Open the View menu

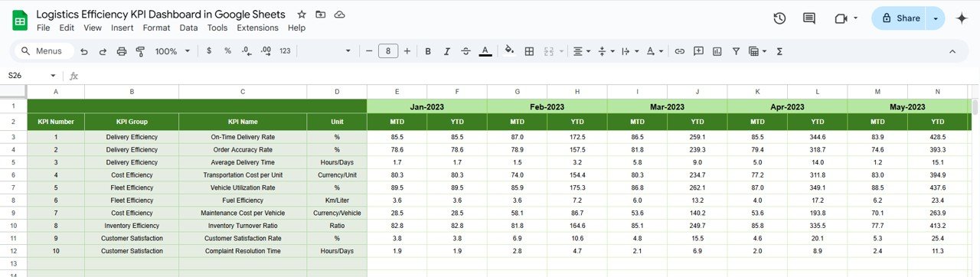point(93,28)
